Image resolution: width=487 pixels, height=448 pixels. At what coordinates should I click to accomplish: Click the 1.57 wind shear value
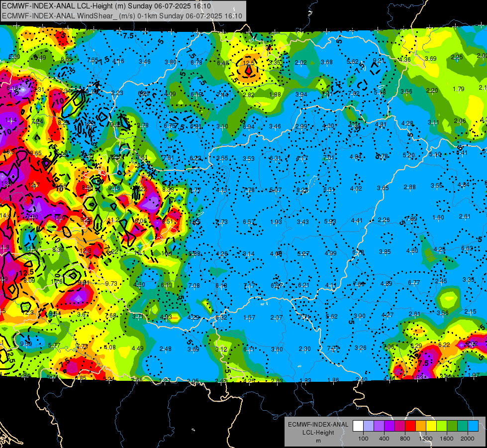(249, 318)
